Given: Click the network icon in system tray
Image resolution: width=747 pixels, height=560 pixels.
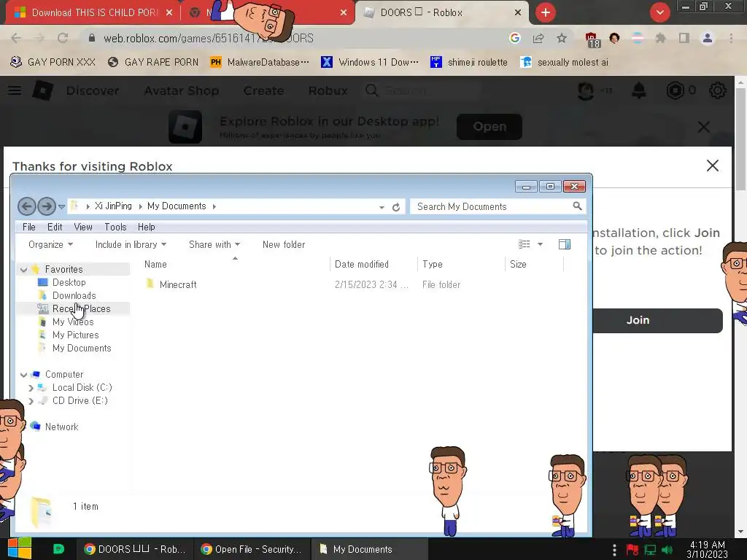Looking at the screenshot, I should [650, 550].
